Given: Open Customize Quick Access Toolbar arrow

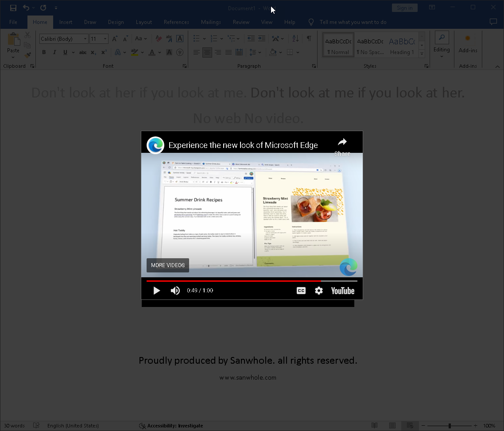Looking at the screenshot, I should 56,8.
